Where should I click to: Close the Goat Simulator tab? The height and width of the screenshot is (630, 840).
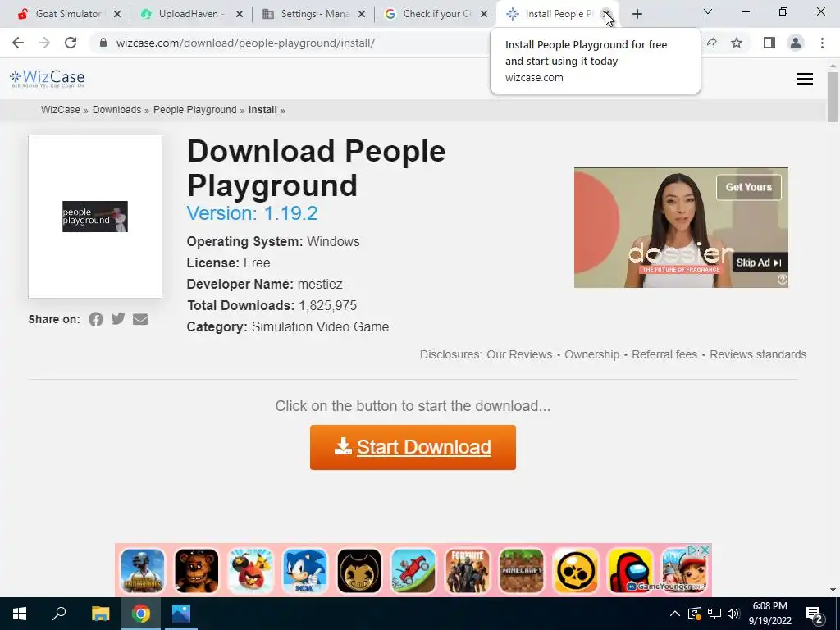(x=117, y=14)
